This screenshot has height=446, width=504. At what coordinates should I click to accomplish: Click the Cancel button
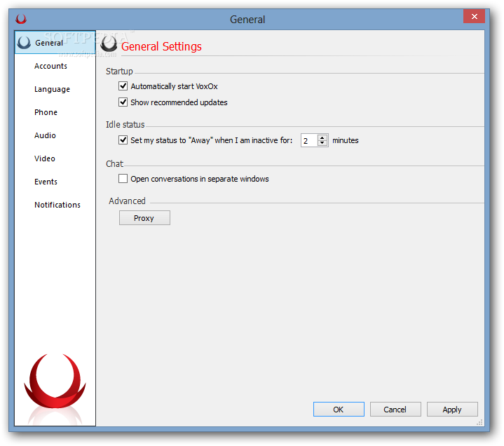point(395,410)
